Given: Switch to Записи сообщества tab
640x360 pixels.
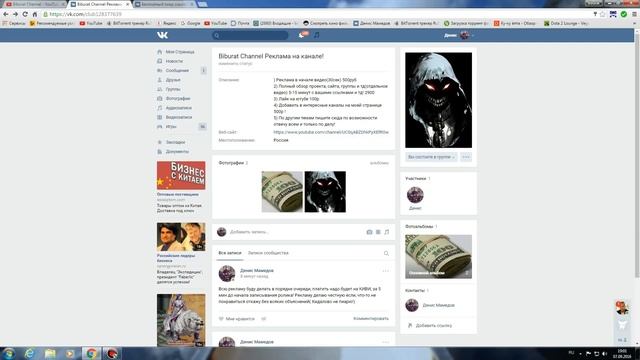Looking at the screenshot, I should (268, 253).
